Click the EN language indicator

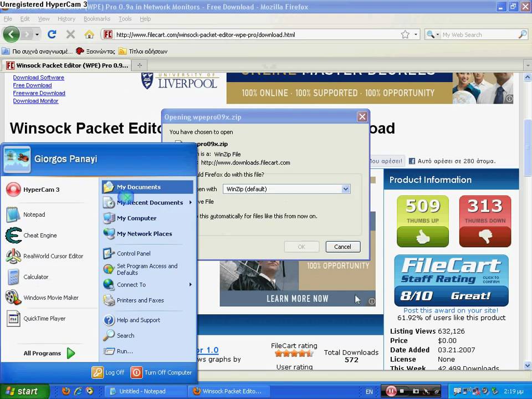pos(369,392)
